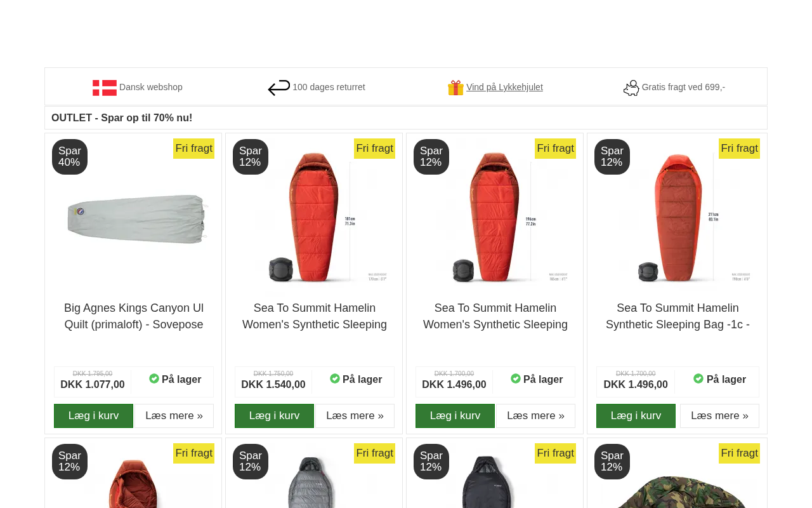The width and height of the screenshot is (812, 508).
Task: Click the piggy bank icon
Action: [631, 88]
